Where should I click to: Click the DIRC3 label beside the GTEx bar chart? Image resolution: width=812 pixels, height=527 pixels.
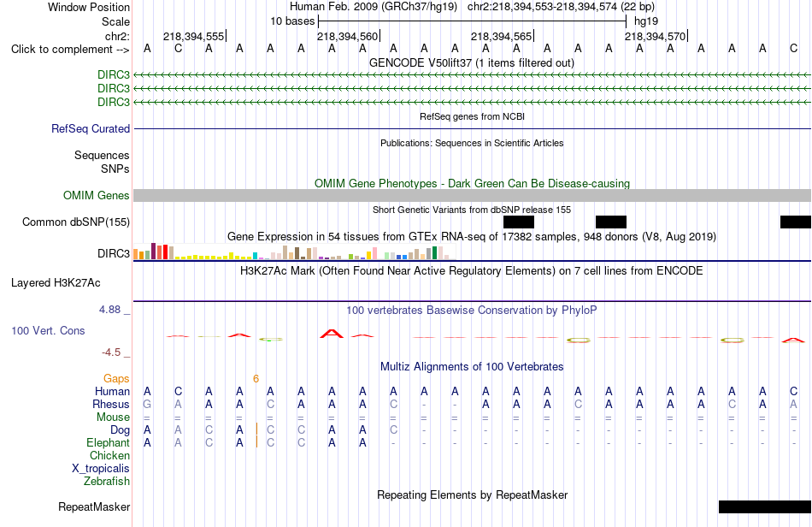114,253
